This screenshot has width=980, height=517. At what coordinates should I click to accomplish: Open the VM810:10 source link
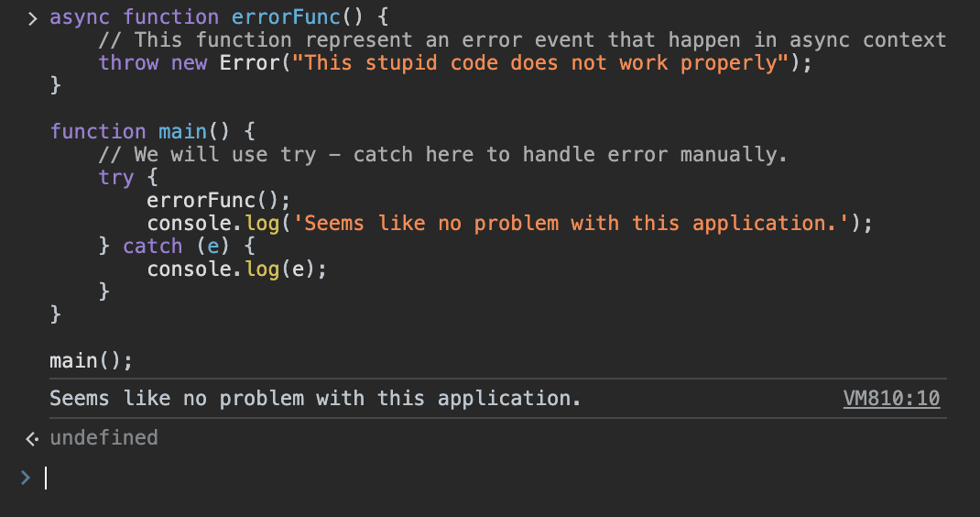(x=891, y=398)
